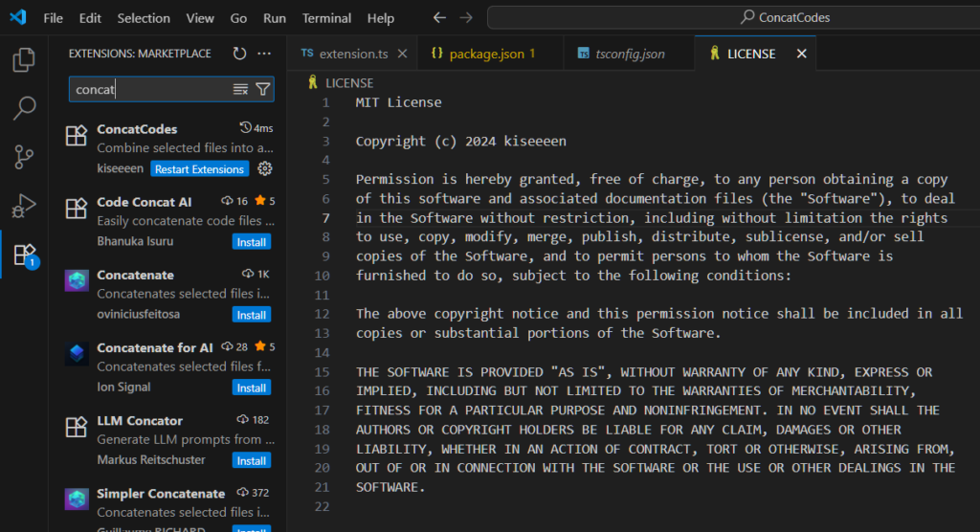This screenshot has height=532, width=980.
Task: Open the Explorer view in activity bar
Action: (24, 59)
